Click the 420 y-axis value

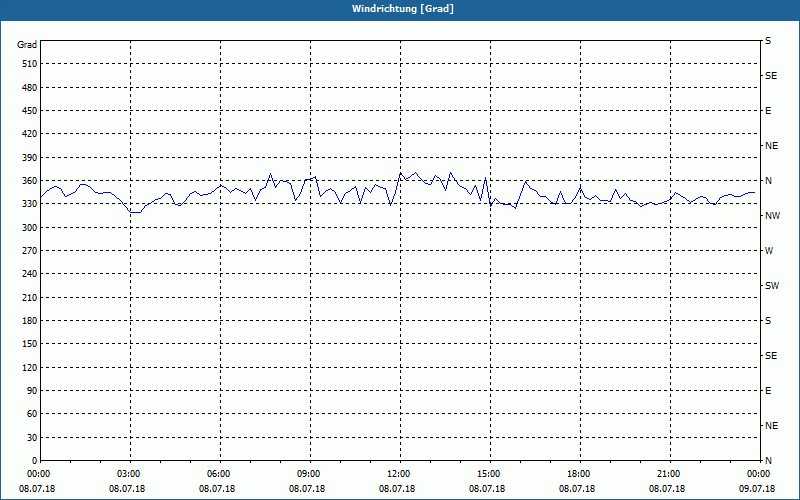point(30,134)
